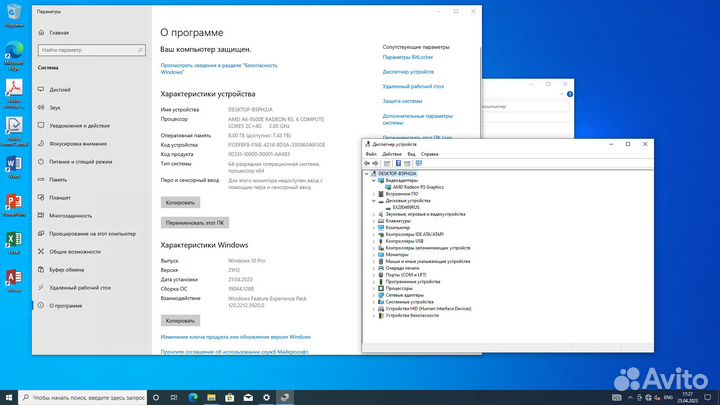Open Звук settings in the sidebar

click(x=55, y=107)
